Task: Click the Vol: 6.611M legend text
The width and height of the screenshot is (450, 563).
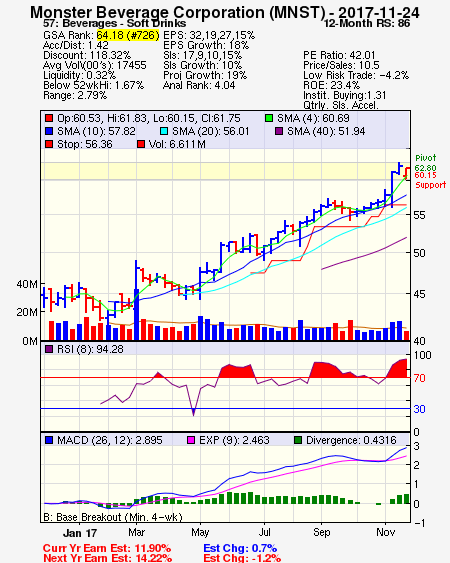Action: [177, 144]
